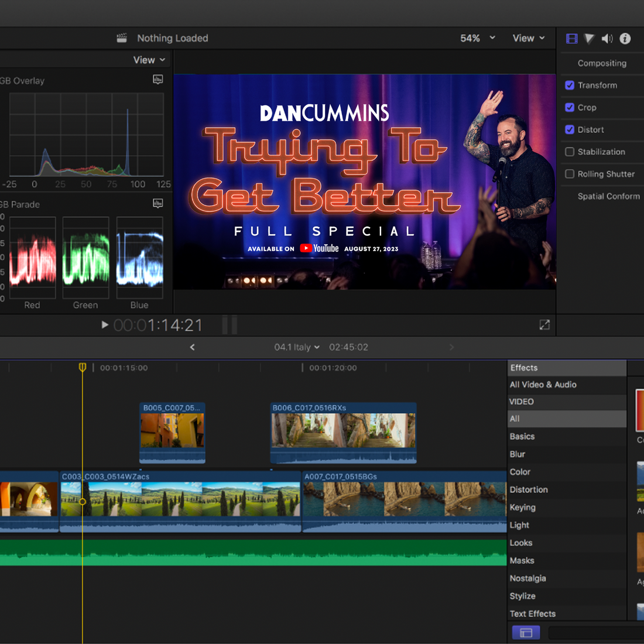Open the viewer View dropdown menu
Image resolution: width=644 pixels, height=644 pixels.
point(528,39)
